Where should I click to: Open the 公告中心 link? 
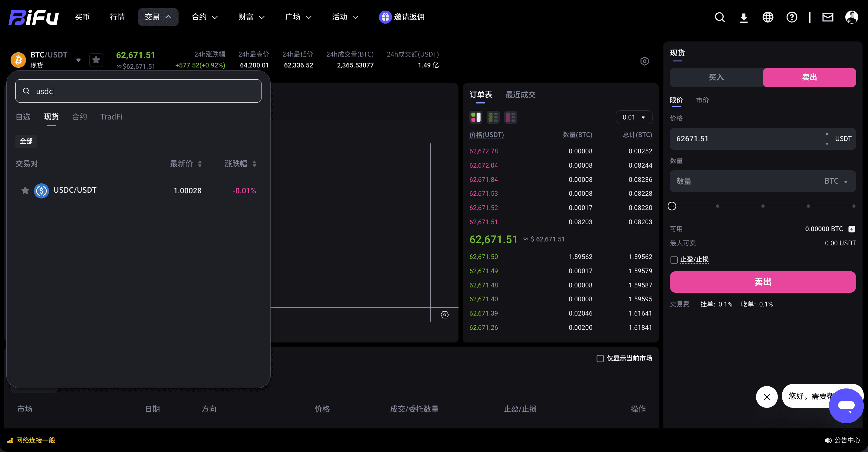[847, 440]
